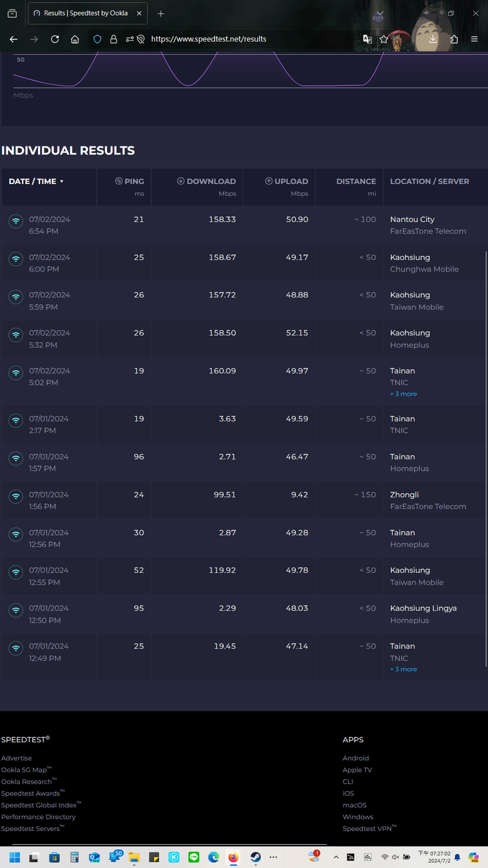Click Wi-Fi icon of 07/01/2024 1:56 PM result

click(16, 497)
